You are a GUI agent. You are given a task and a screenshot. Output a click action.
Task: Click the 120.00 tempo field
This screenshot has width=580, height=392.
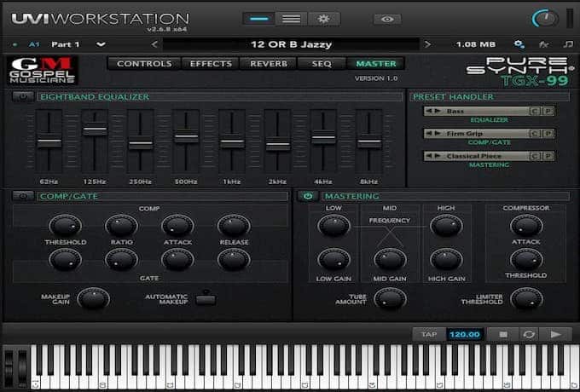click(465, 334)
